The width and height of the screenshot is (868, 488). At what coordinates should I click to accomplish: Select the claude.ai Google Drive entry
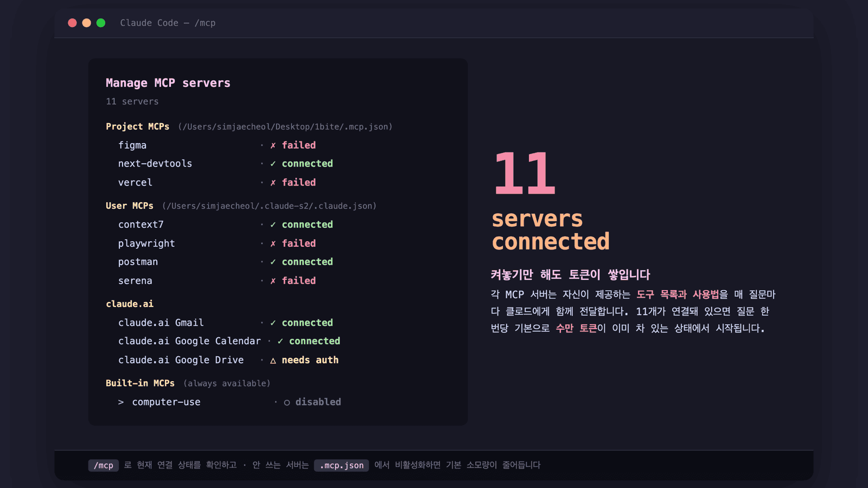[228, 360]
